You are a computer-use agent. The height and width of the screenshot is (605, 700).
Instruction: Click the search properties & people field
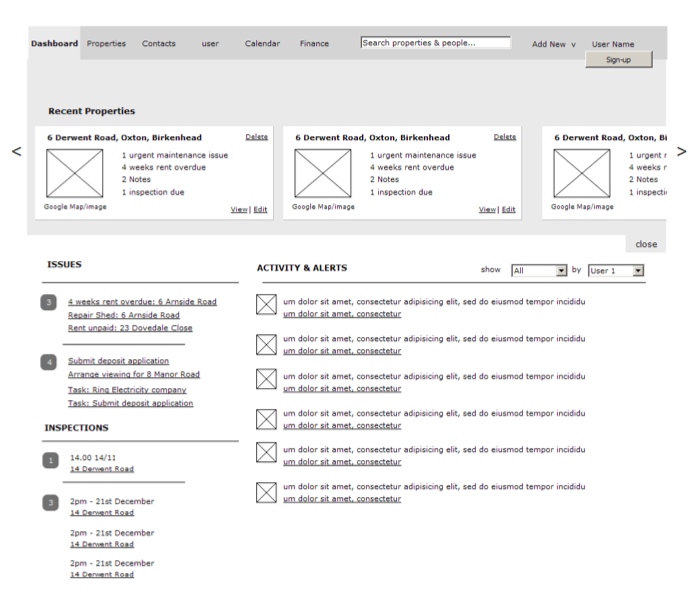435,43
